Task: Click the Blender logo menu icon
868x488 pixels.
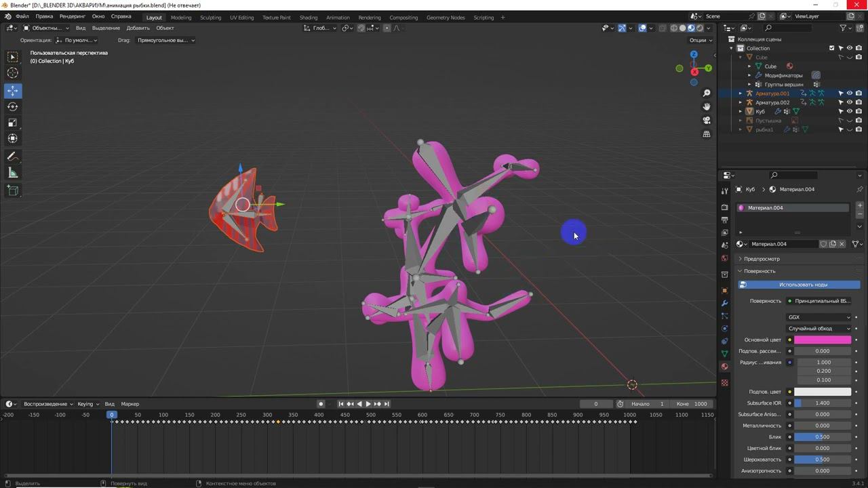Action: [7, 16]
